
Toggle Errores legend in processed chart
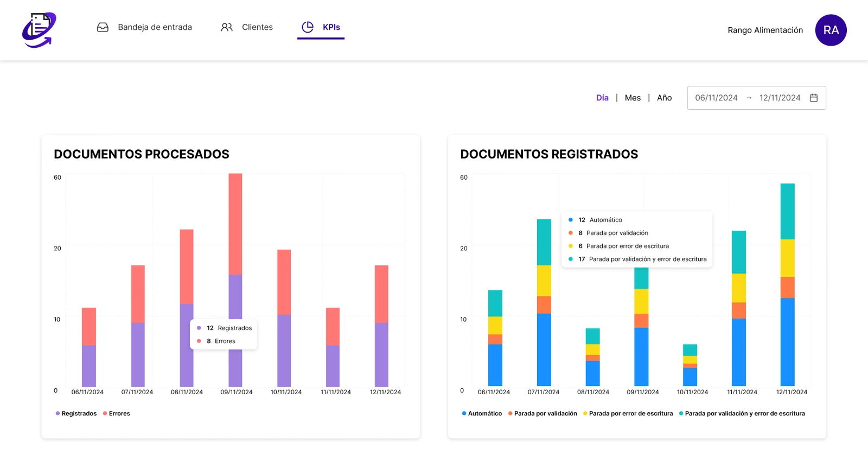[x=116, y=414]
